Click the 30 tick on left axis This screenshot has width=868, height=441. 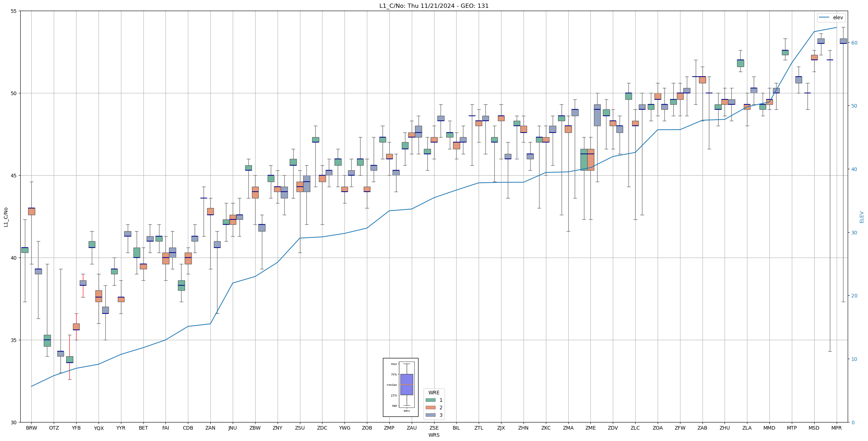coord(14,422)
